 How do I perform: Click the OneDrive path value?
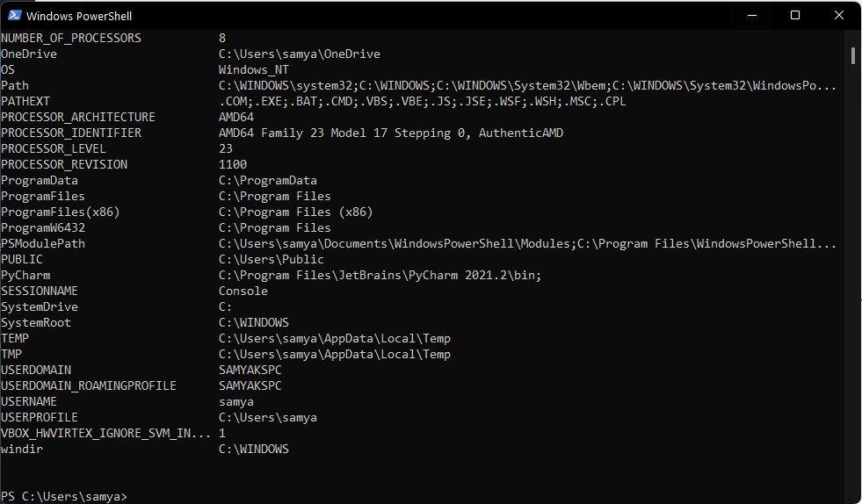(x=299, y=54)
